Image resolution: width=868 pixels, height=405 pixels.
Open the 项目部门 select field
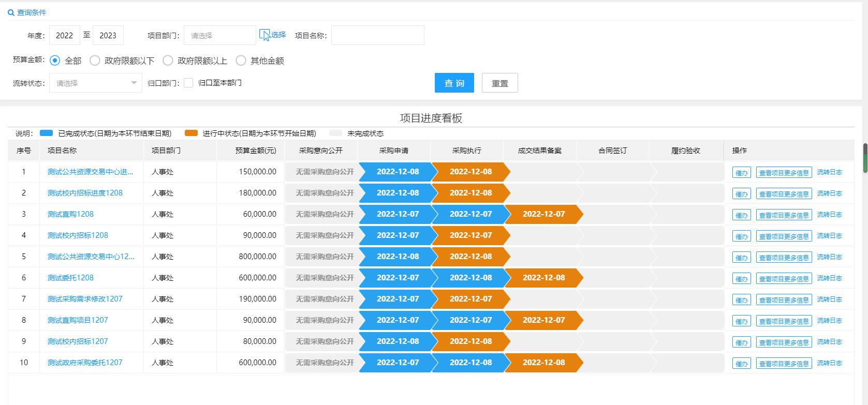(220, 35)
